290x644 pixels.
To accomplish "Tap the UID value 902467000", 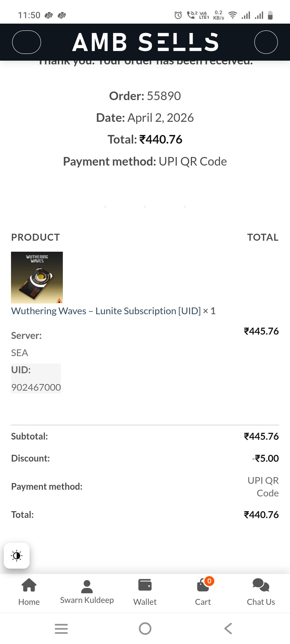I will [x=36, y=387].
